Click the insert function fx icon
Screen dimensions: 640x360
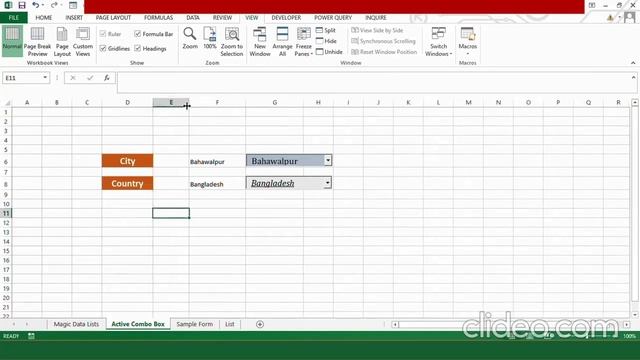[x=107, y=78]
